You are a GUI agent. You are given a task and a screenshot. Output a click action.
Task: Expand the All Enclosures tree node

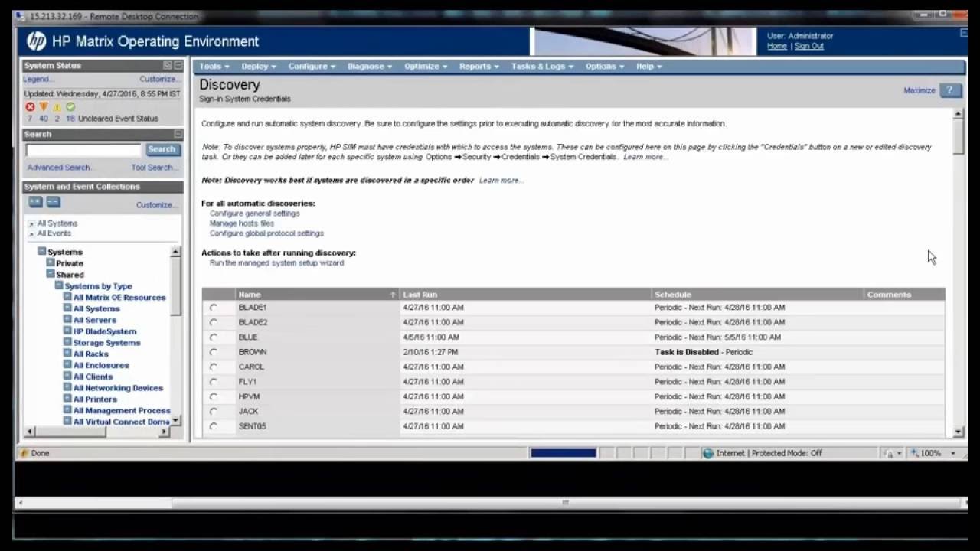(67, 364)
